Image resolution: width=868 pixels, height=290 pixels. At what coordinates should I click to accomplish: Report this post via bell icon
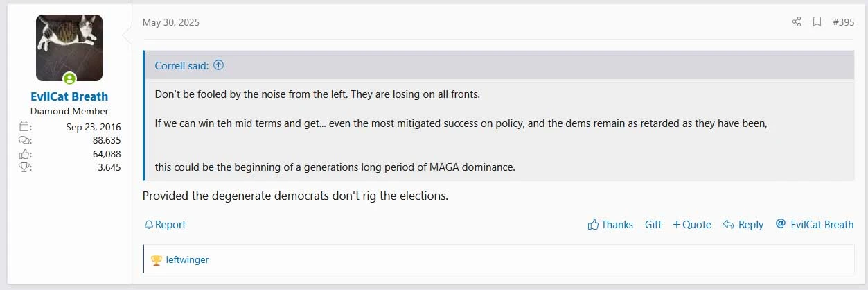[165, 225]
